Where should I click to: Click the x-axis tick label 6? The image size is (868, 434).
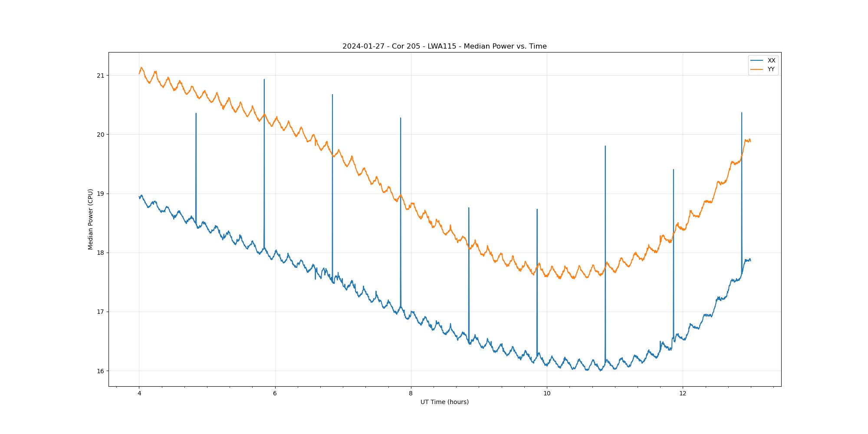[x=275, y=394]
